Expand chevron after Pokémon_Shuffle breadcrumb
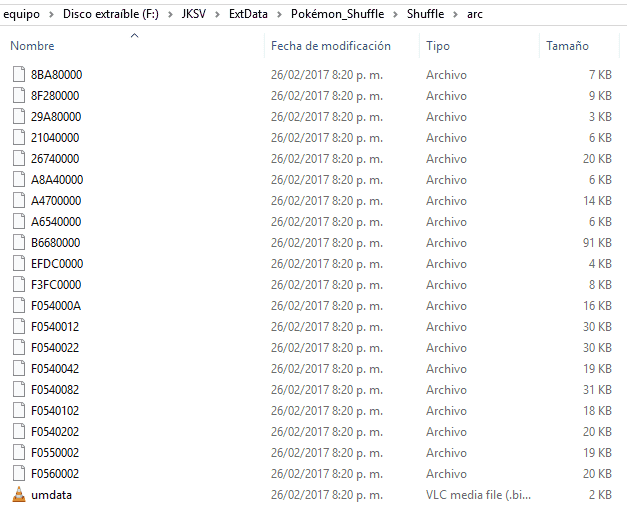Viewport: 627px width, 515px height. click(395, 14)
